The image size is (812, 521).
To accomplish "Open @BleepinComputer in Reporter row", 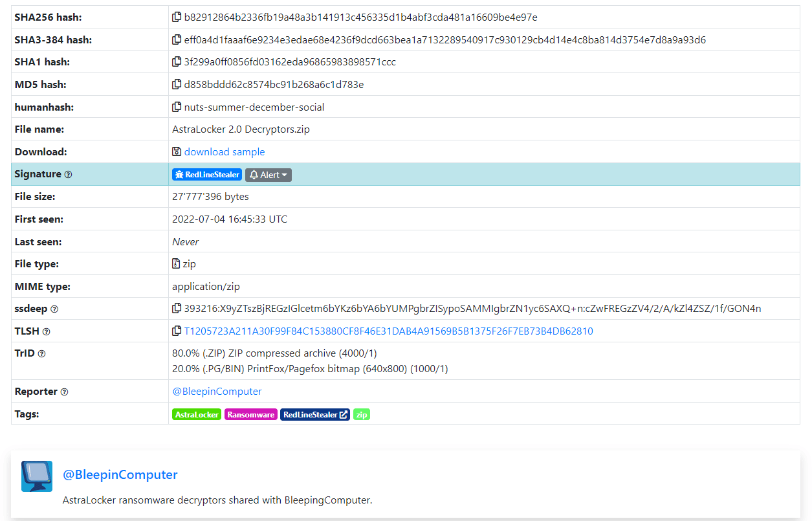I will pos(217,392).
